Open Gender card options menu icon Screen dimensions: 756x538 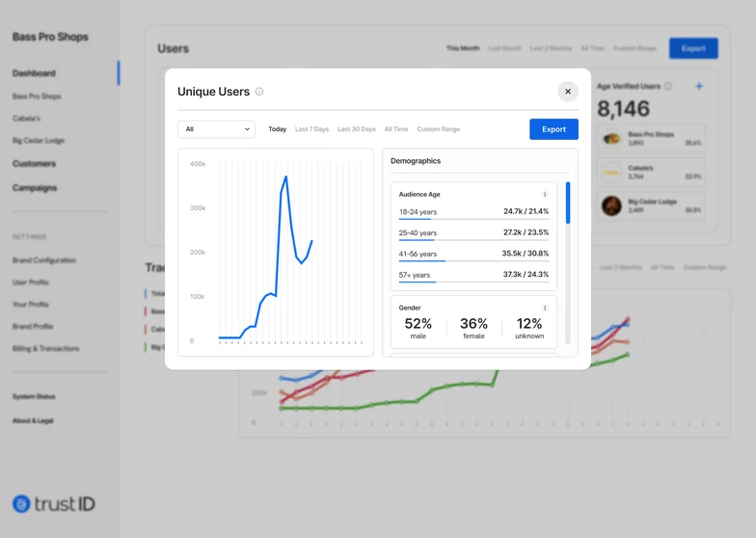pyautogui.click(x=544, y=308)
